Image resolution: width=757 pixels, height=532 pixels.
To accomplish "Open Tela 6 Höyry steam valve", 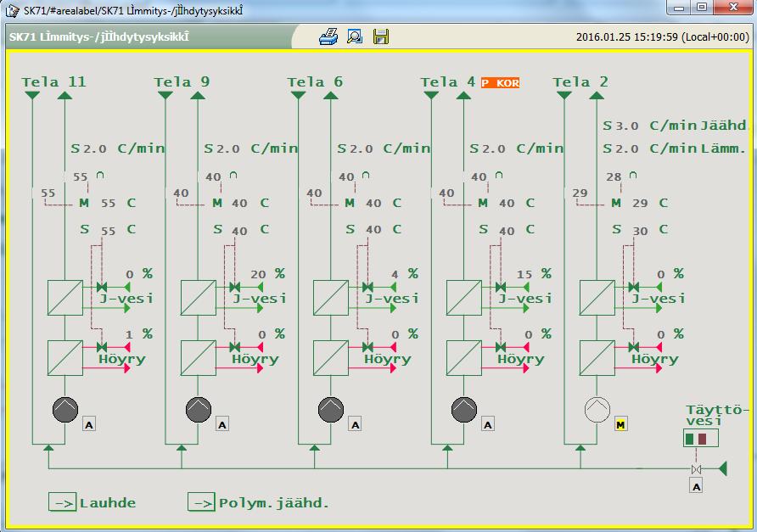I will coord(367,347).
